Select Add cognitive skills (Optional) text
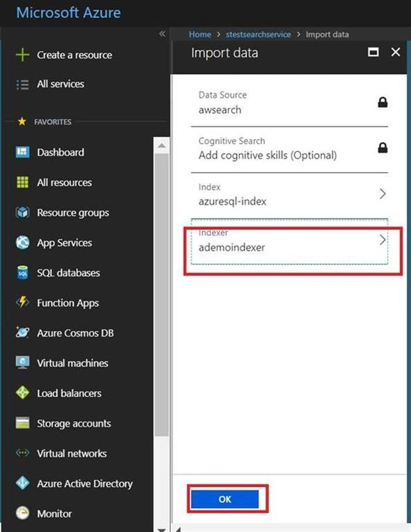411x532 pixels. click(x=268, y=155)
